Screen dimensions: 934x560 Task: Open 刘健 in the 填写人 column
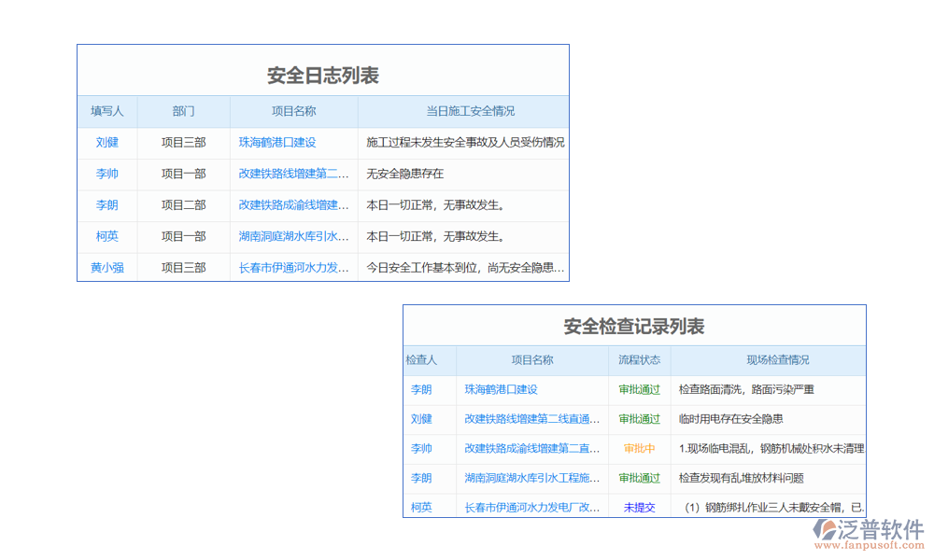coord(107,143)
